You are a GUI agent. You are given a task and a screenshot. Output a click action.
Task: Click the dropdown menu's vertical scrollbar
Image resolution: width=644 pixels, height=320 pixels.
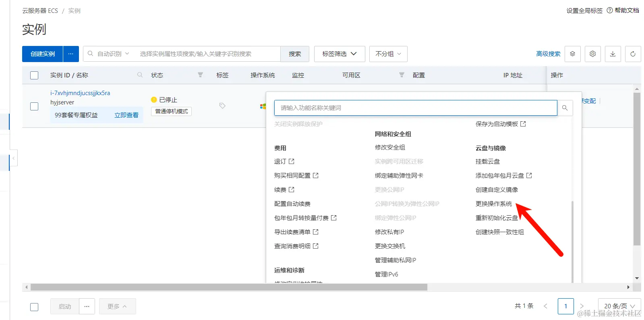click(x=572, y=241)
